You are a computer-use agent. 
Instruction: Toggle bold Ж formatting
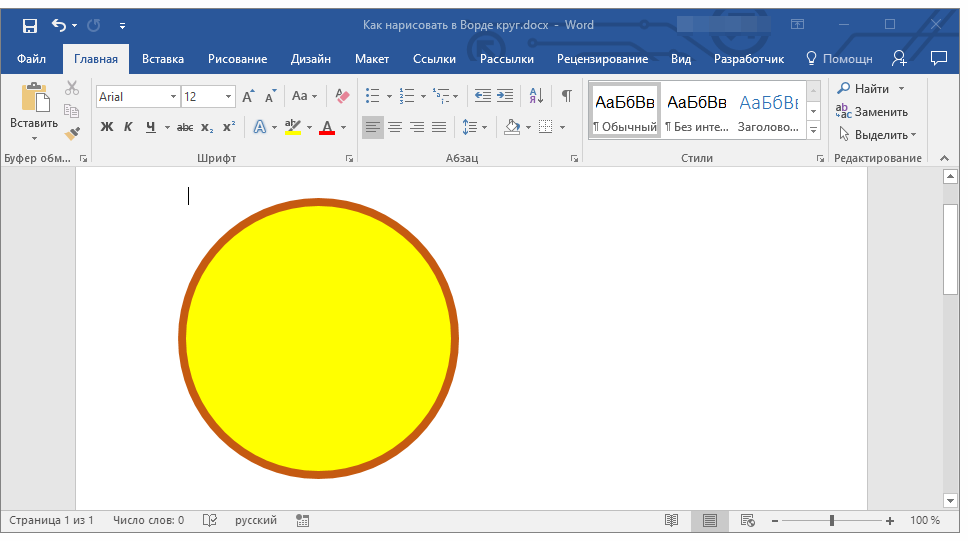[107, 127]
